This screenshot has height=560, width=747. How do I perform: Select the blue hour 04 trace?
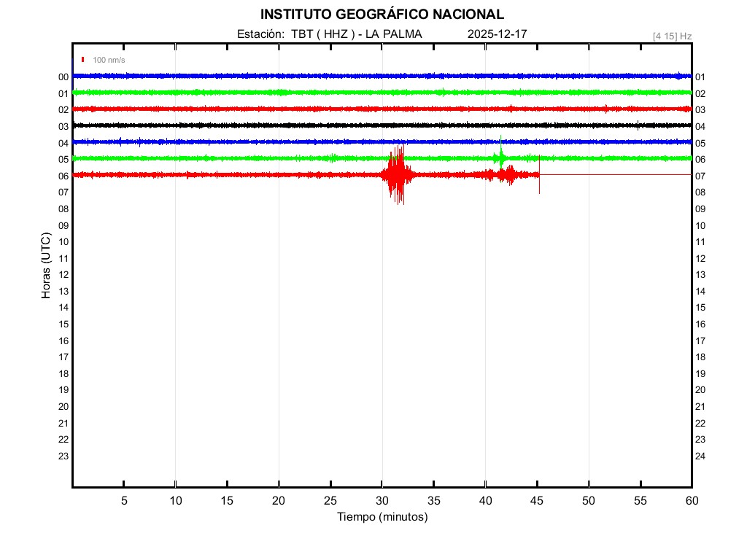(x=292, y=142)
